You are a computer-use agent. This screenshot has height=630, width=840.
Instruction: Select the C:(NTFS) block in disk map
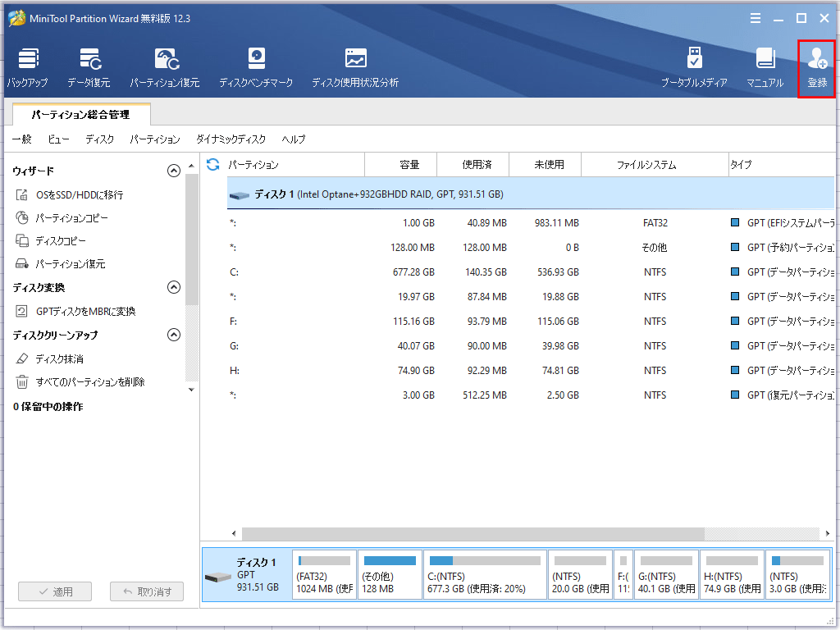point(485,575)
